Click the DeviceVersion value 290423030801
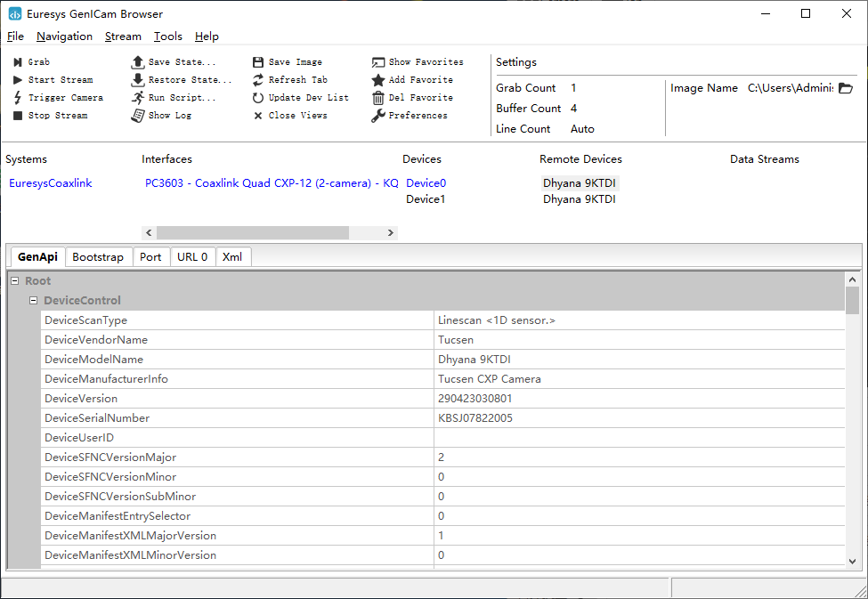The width and height of the screenshot is (868, 599). pyautogui.click(x=475, y=399)
